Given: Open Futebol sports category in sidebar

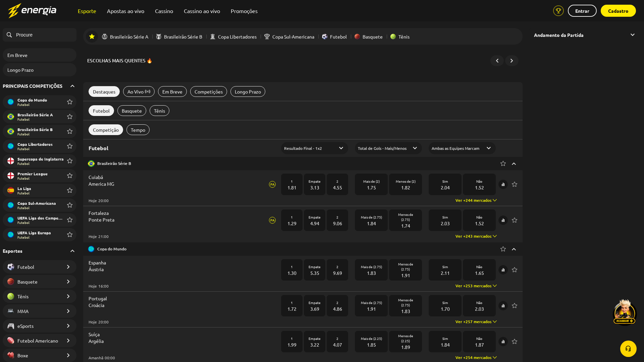Looking at the screenshot, I should [40, 267].
